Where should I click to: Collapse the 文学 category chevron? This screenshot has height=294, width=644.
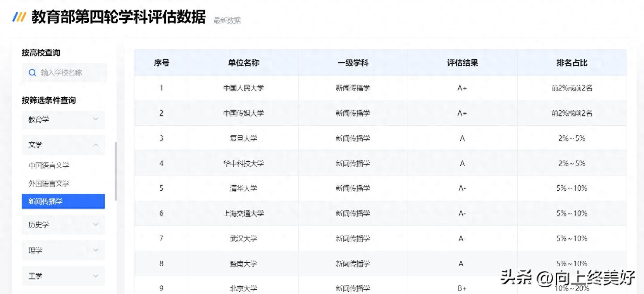[x=96, y=145]
